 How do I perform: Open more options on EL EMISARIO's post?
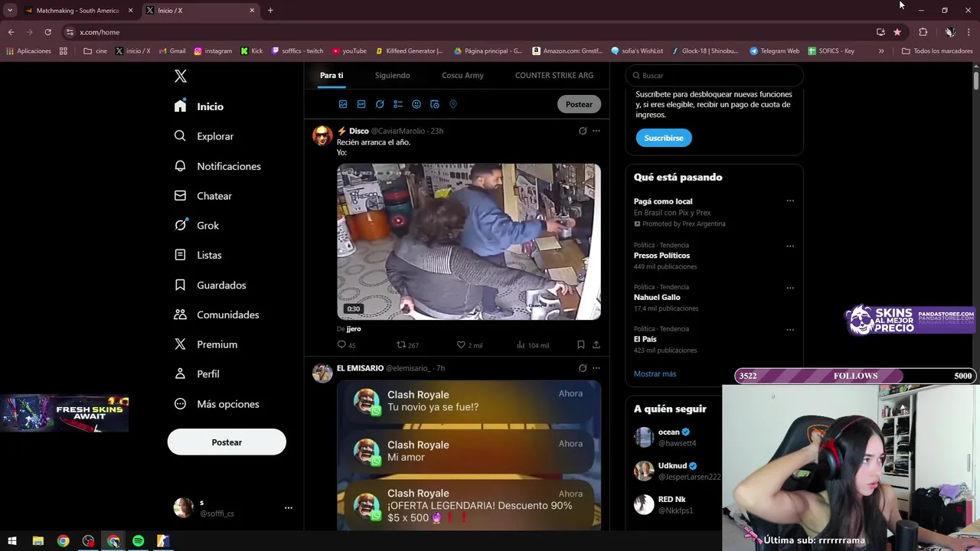596,368
